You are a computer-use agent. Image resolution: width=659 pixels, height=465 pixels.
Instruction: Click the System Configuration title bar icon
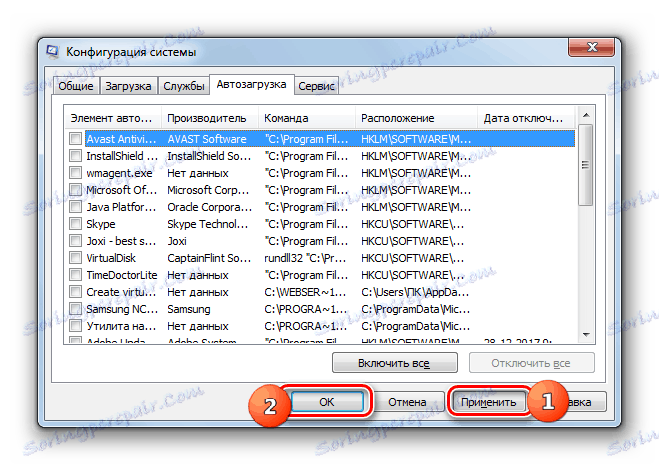click(x=53, y=52)
